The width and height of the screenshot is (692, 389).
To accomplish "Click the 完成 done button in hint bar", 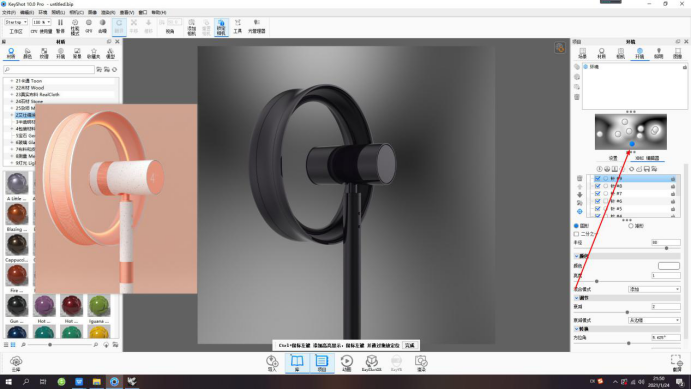I will (410, 345).
